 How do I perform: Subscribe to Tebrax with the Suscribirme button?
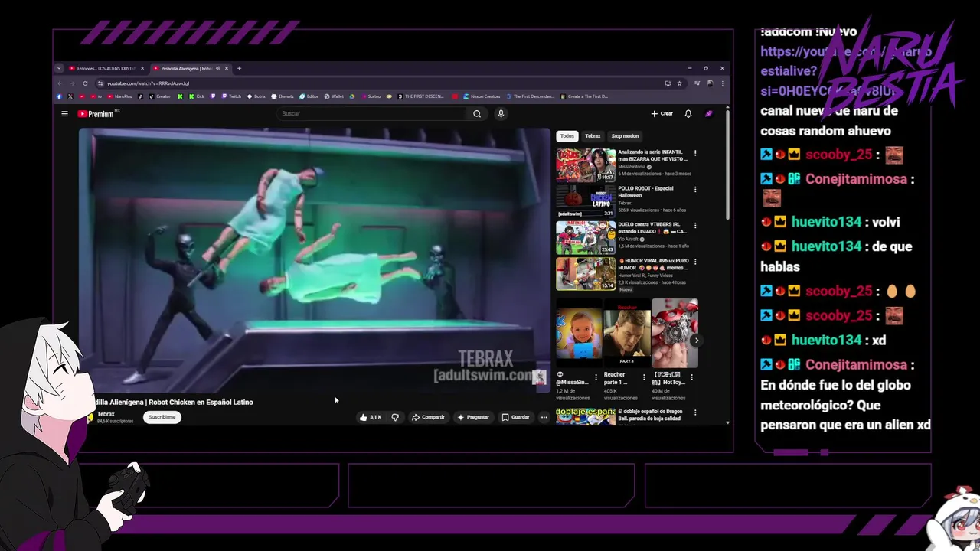click(162, 417)
